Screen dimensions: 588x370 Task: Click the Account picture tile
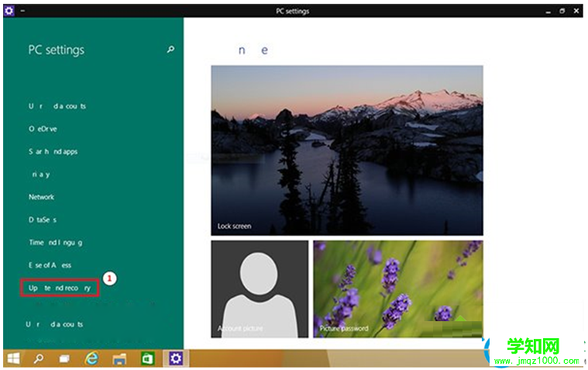pos(260,289)
